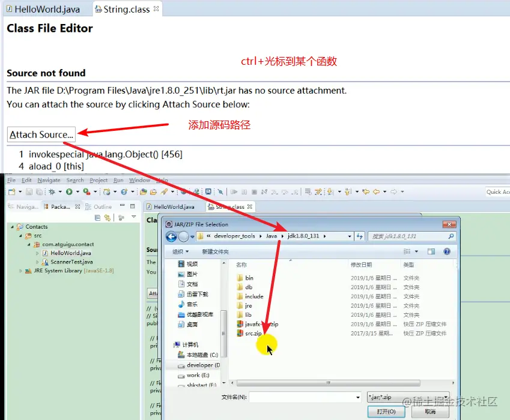The width and height of the screenshot is (510, 420).
Task: Open the File menu in Eclipse
Action: coord(11,180)
